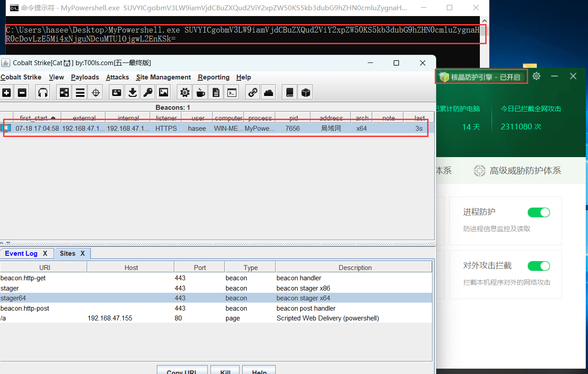The image size is (588, 374).
Task: Toggle the 对外攻击拦截 switch
Action: tap(539, 266)
